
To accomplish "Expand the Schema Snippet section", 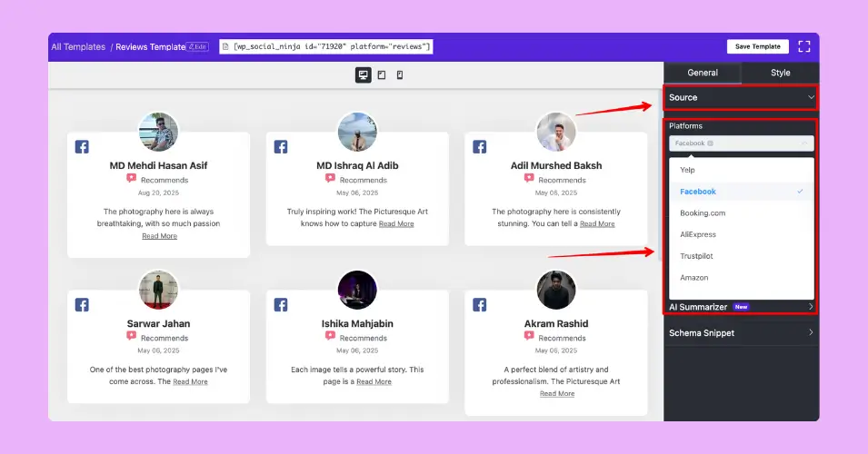I will tap(741, 333).
